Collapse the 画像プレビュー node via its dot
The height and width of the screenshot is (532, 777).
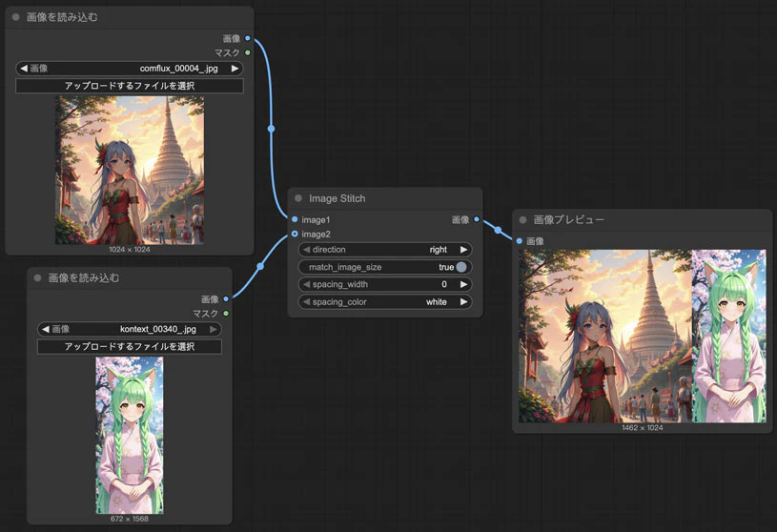pyautogui.click(x=522, y=219)
